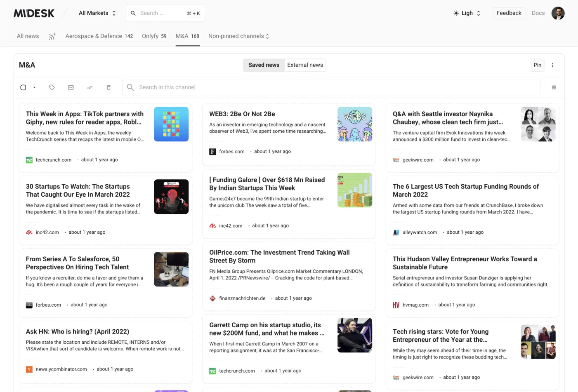The width and height of the screenshot is (578, 392).
Task: Click the Garrett Camp photo thumbnail
Action: pos(355,335)
